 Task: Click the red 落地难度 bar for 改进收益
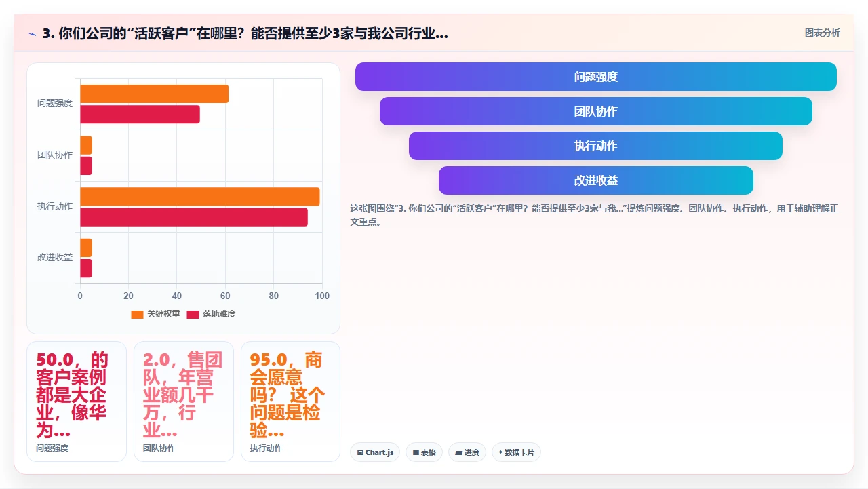(x=85, y=268)
